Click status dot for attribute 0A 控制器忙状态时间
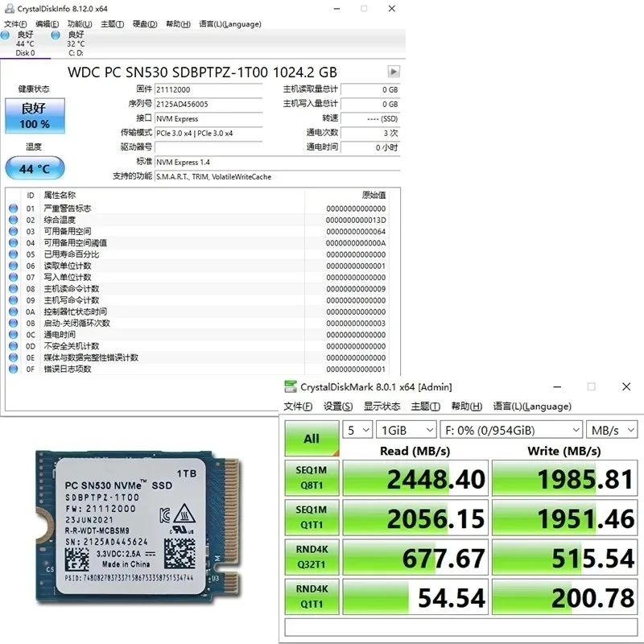Viewport: 644px width, 644px height. [x=13, y=312]
